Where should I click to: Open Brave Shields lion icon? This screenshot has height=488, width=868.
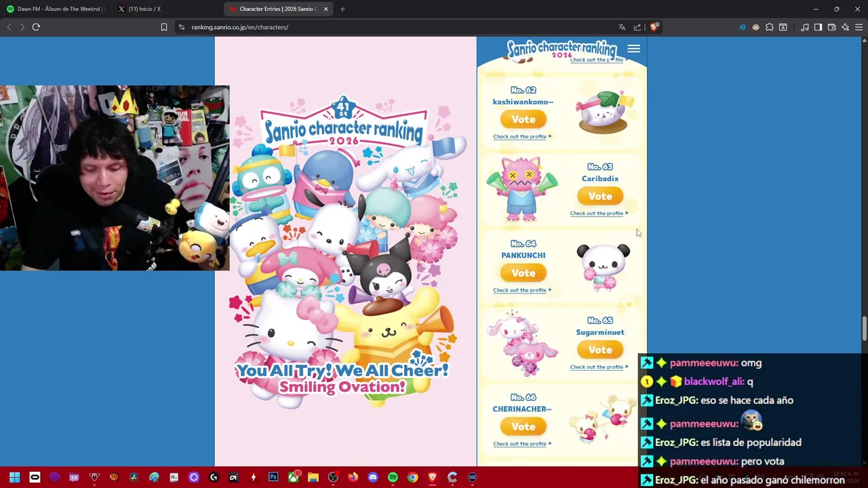click(654, 27)
